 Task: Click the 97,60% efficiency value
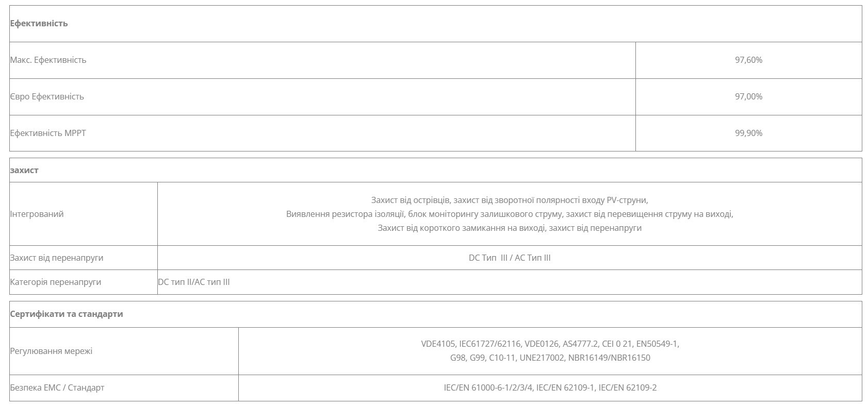pos(748,60)
